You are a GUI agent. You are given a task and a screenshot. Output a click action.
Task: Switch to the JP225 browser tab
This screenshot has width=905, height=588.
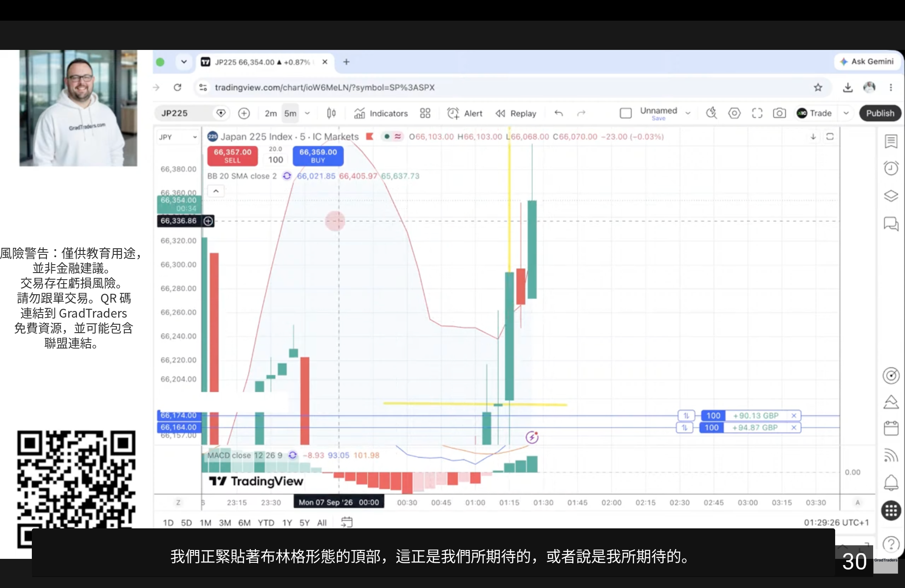tap(264, 62)
